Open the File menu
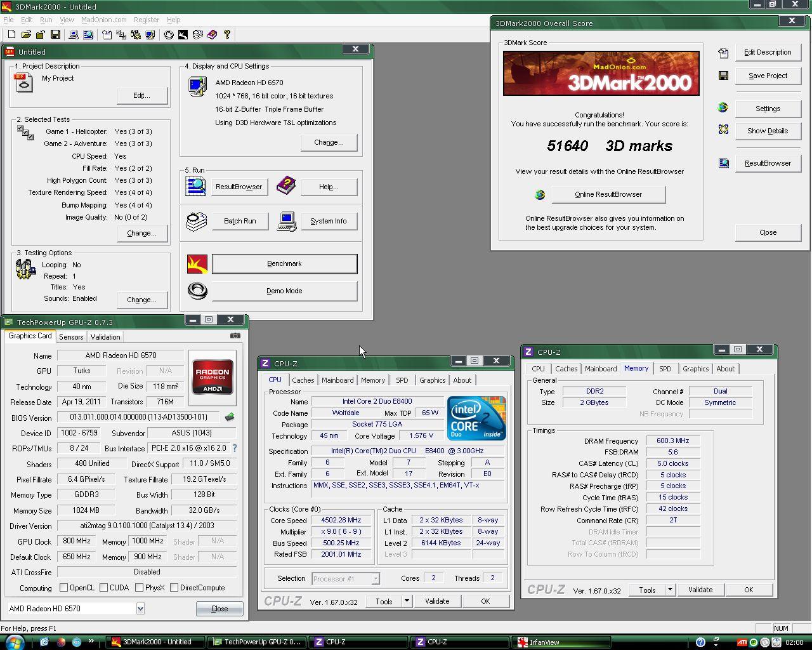Screen dimensions: 812x650 (x=8, y=20)
